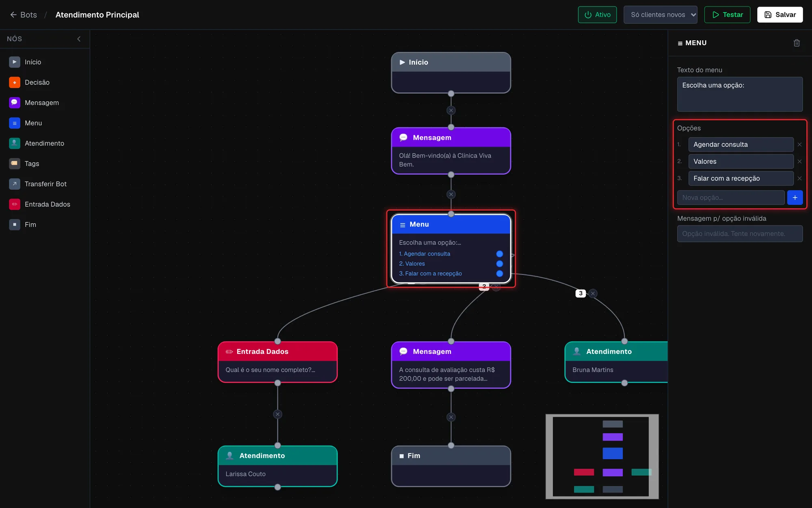Collapse the NÓS sidebar panel
Image resolution: width=812 pixels, height=508 pixels.
coord(79,39)
